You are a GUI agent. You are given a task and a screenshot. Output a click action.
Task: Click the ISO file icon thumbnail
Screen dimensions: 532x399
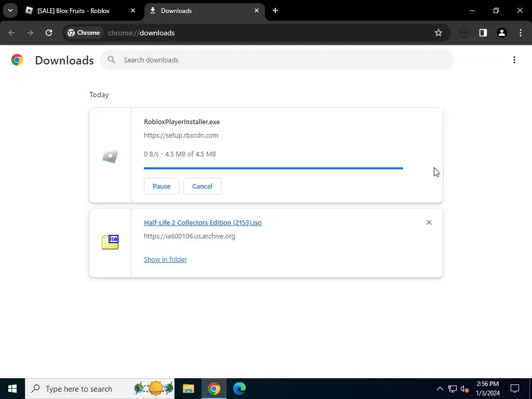[110, 242]
